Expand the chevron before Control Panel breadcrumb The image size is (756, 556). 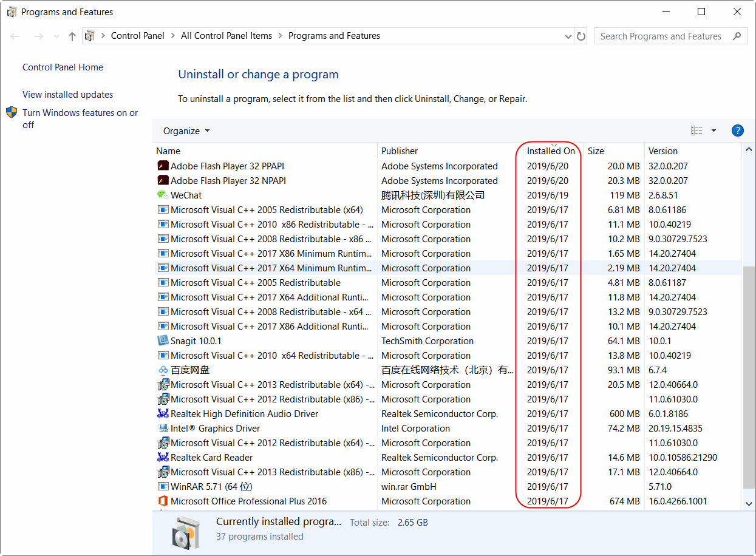click(103, 36)
